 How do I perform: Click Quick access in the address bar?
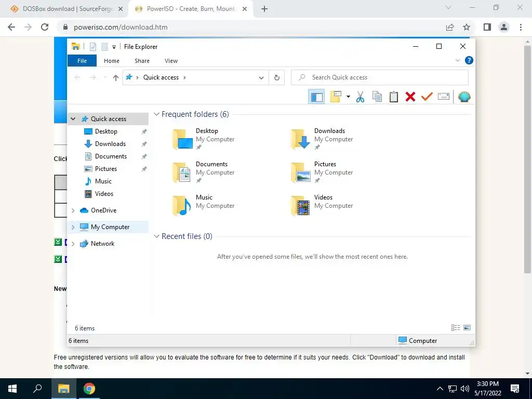coord(161,77)
